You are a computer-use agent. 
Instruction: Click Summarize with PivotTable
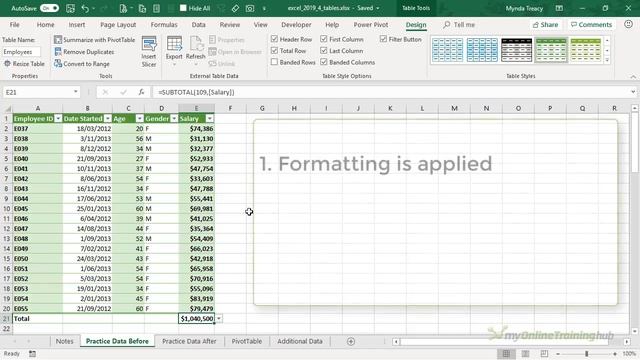(95, 40)
